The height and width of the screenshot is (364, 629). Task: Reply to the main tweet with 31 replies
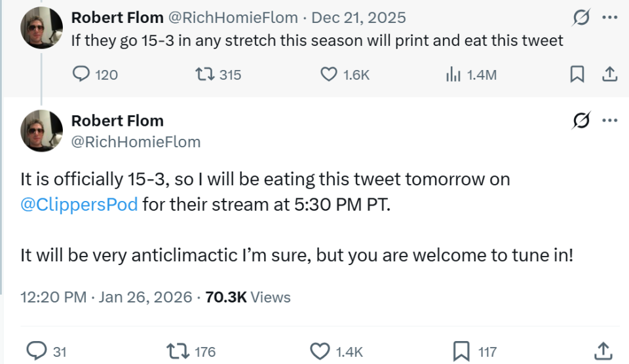click(40, 352)
